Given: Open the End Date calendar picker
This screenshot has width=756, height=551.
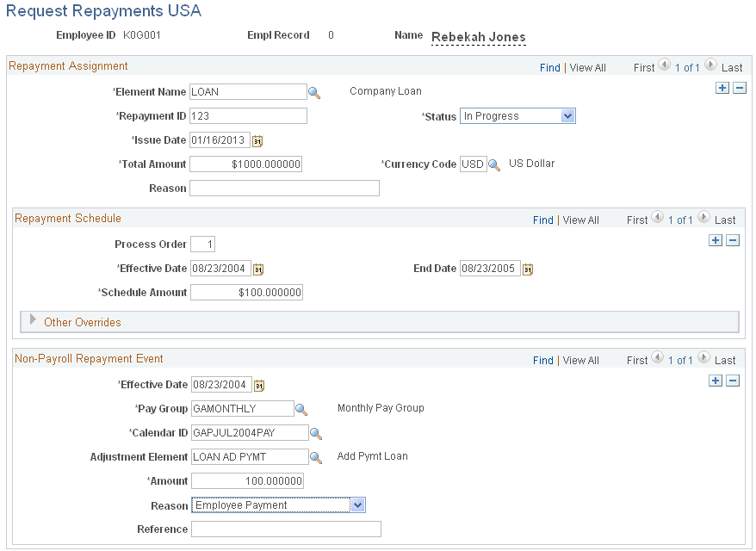Looking at the screenshot, I should 527,268.
